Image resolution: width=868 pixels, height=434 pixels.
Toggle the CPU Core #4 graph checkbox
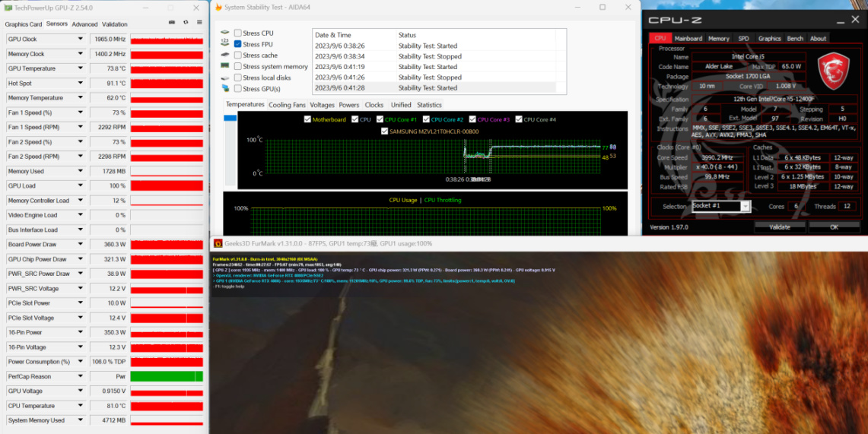(x=519, y=119)
